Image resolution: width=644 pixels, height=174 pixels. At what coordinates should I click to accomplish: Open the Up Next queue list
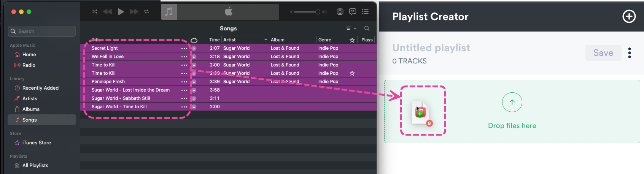365,12
